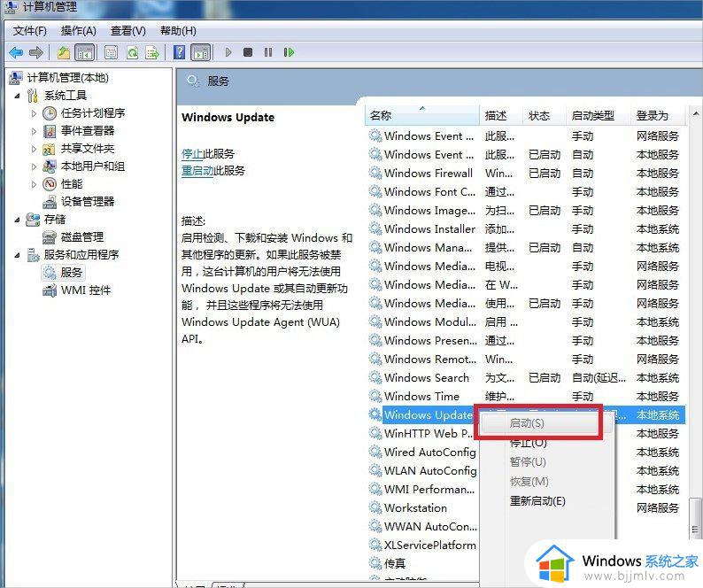Sort by the 描述 column header
Image resolution: width=703 pixels, height=588 pixels.
pos(501,116)
